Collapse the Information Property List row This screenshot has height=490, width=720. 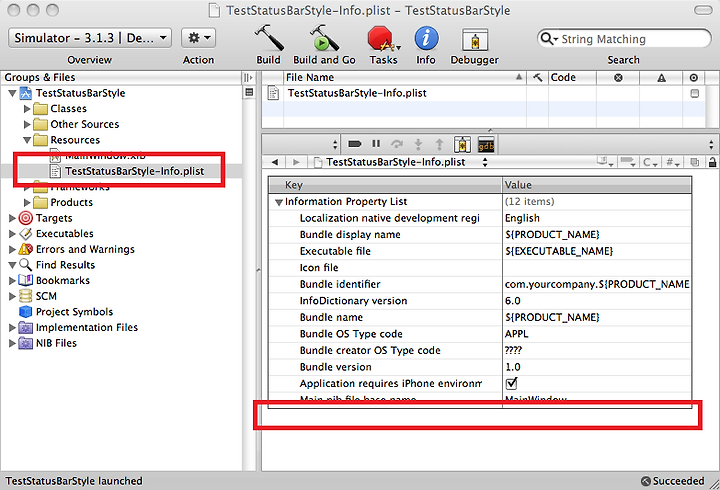click(278, 202)
